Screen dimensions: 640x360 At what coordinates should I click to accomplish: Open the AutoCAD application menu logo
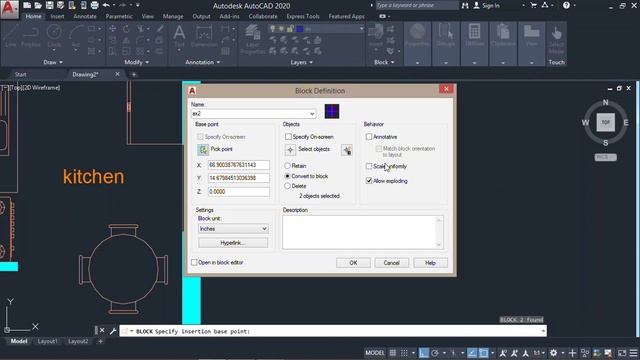[9, 9]
